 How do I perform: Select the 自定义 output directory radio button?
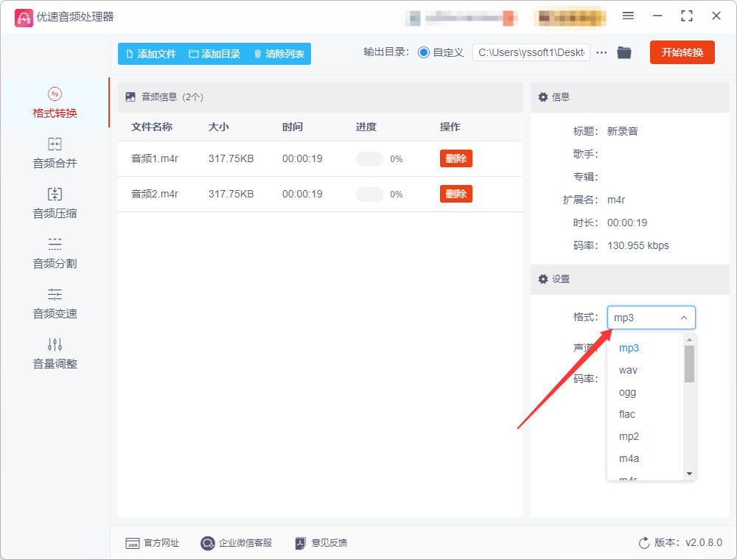tap(424, 52)
